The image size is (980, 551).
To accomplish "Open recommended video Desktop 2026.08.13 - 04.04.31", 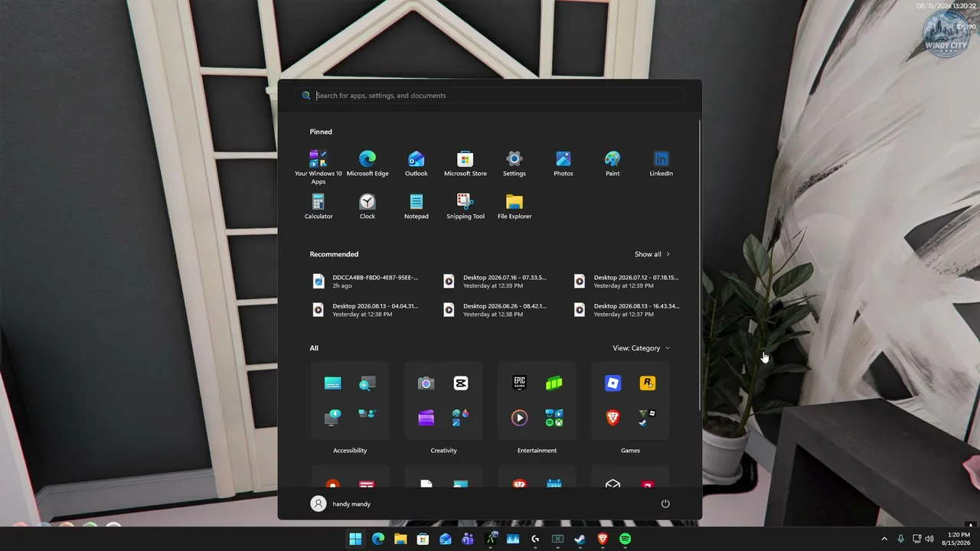I will click(366, 310).
